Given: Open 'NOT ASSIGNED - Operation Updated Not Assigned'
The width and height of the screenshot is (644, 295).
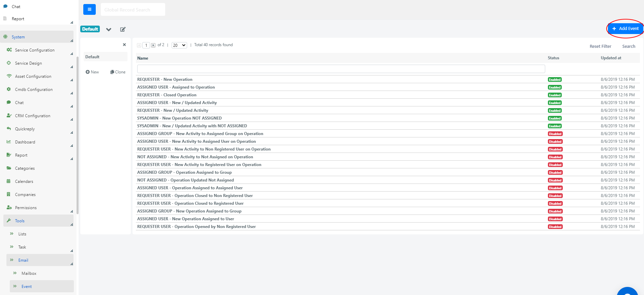Looking at the screenshot, I should (185, 180).
